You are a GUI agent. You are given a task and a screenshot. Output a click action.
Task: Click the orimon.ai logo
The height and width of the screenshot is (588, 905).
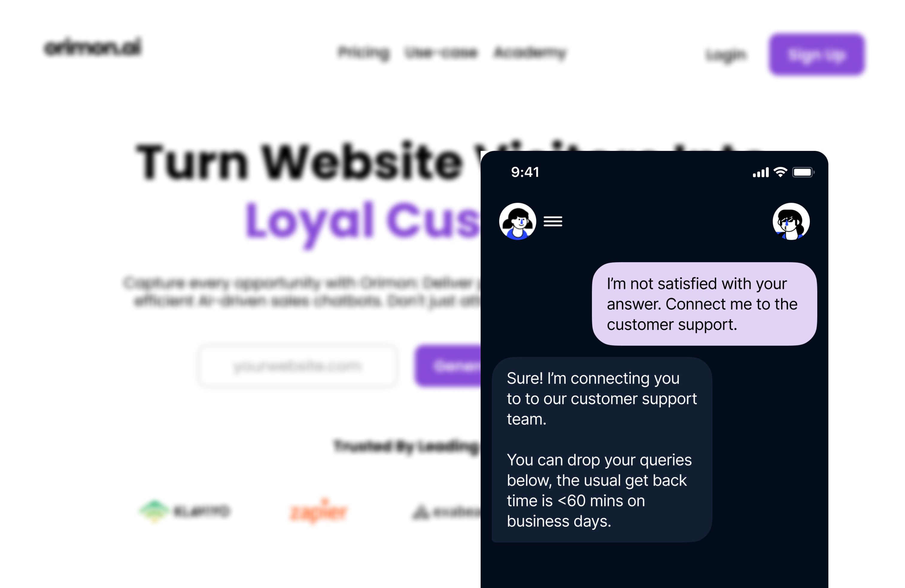tap(93, 47)
